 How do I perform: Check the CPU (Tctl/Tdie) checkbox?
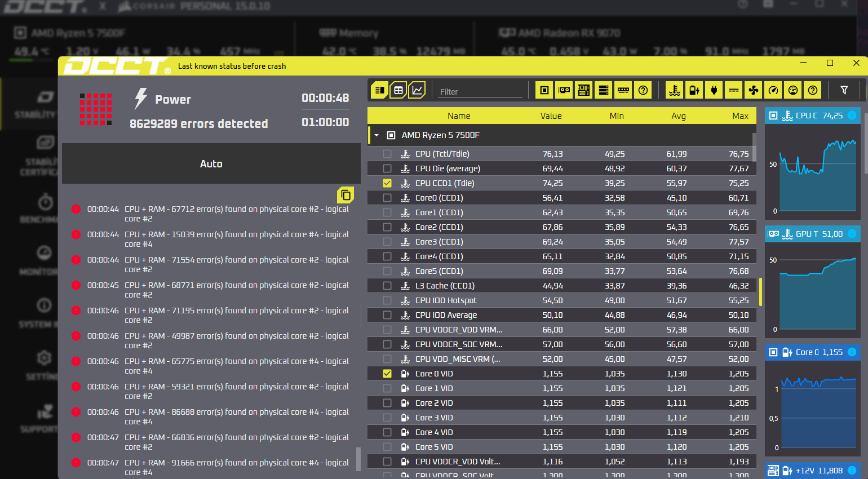tap(387, 154)
